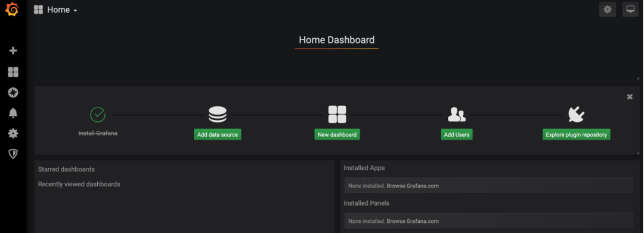
Task: Click Starred dashboards heading
Action: pyautogui.click(x=67, y=169)
